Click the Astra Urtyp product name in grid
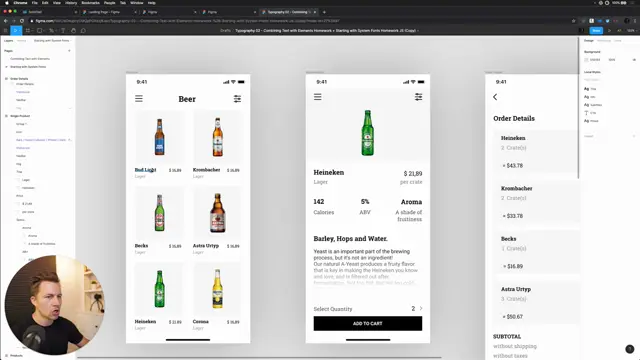Image resolution: width=640 pixels, height=360 pixels. tap(206, 245)
